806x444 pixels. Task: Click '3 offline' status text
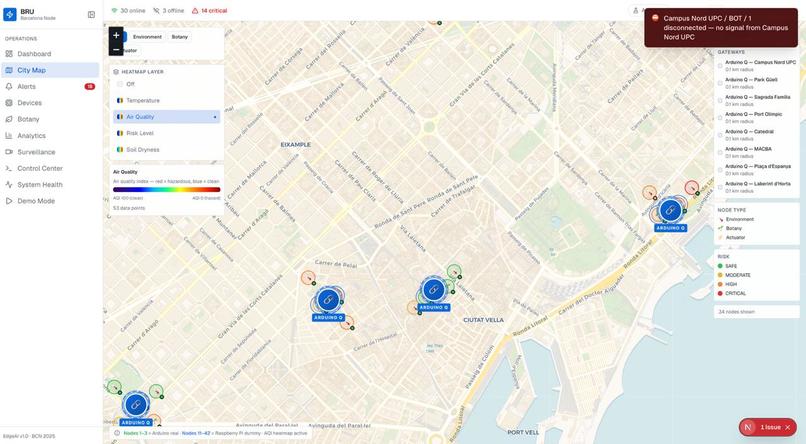[172, 10]
